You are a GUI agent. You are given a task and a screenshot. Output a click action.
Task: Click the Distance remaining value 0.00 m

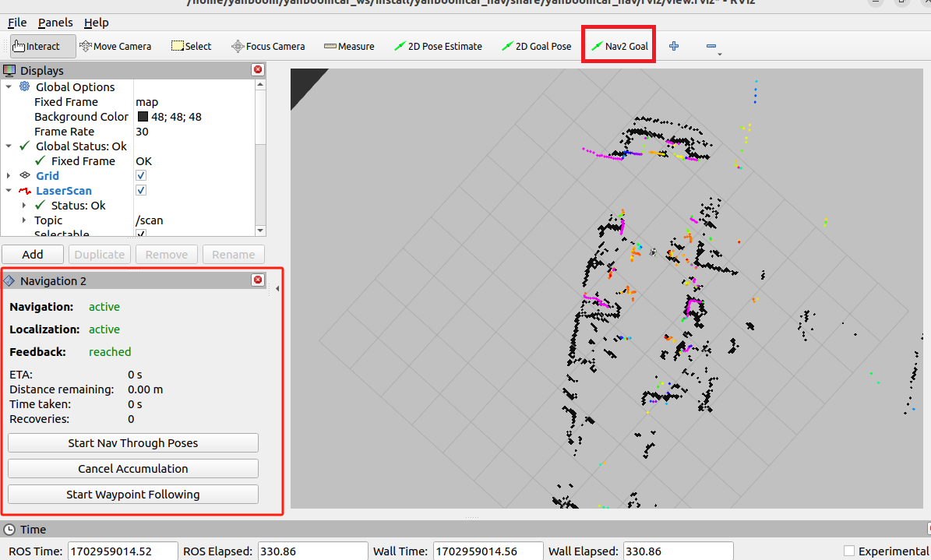[146, 389]
